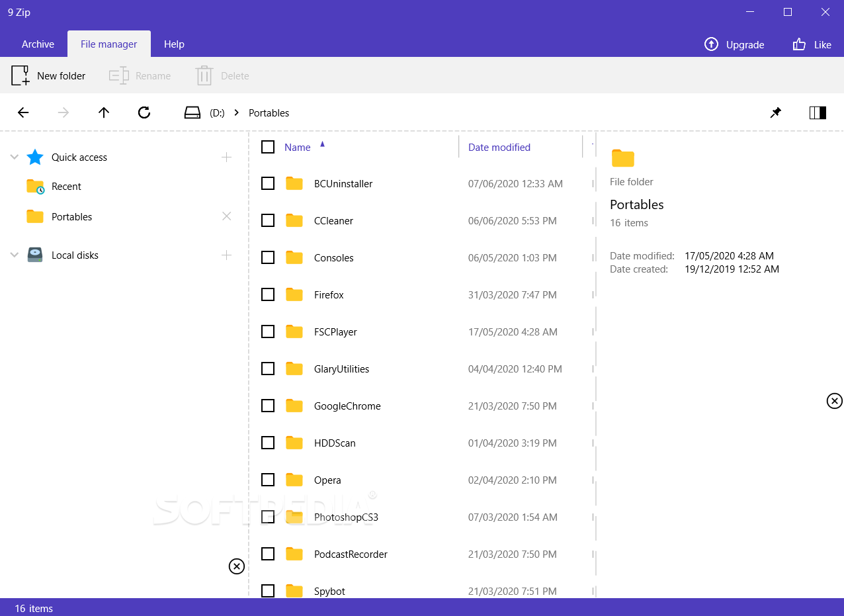Viewport: 844px width, 616px height.
Task: Toggle the Name column sort arrow
Action: tap(322, 144)
